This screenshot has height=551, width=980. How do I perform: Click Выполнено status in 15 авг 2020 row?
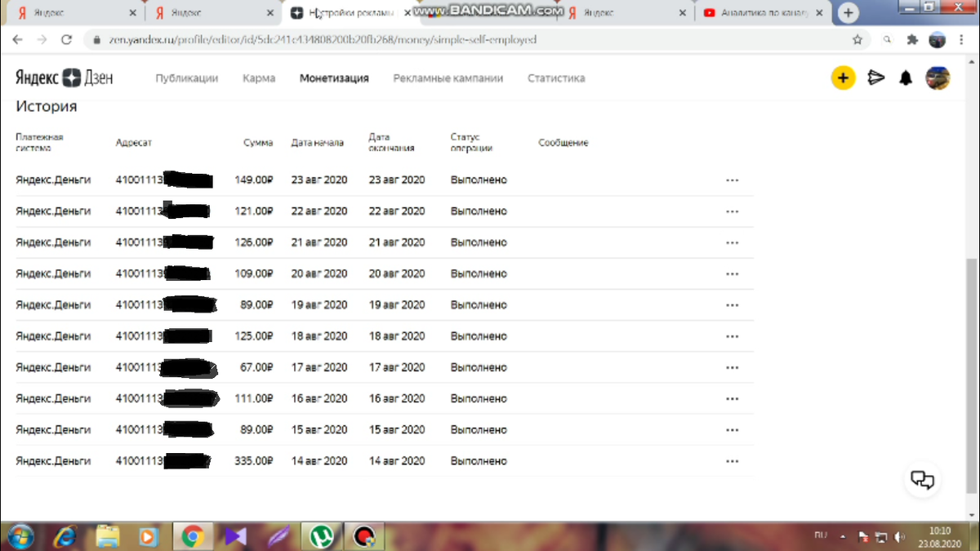point(479,430)
